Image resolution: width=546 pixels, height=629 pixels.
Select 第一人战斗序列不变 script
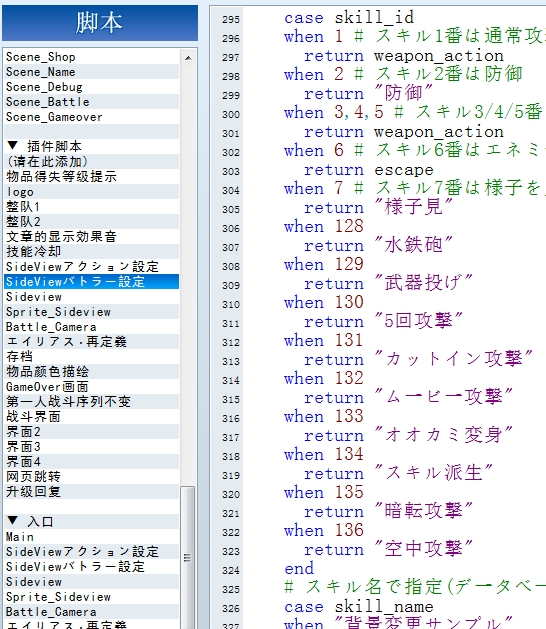91,402
